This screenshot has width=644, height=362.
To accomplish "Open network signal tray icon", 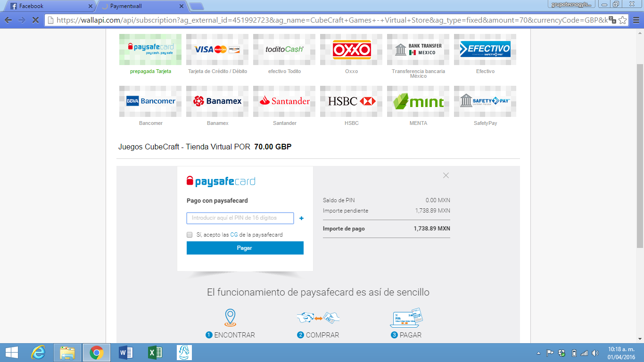I will 584,353.
